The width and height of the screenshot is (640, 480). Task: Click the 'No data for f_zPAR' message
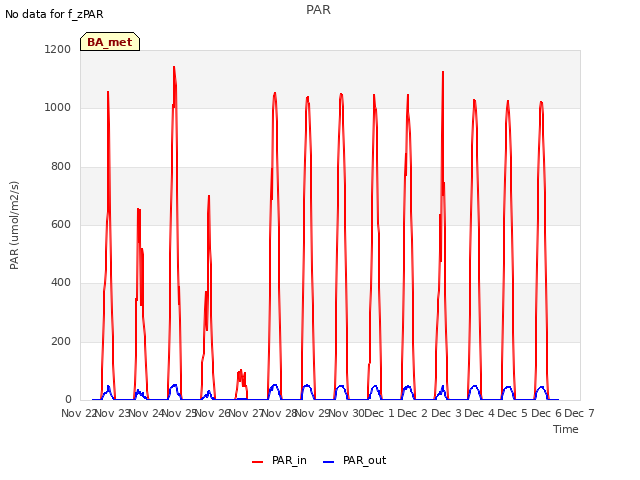click(54, 14)
